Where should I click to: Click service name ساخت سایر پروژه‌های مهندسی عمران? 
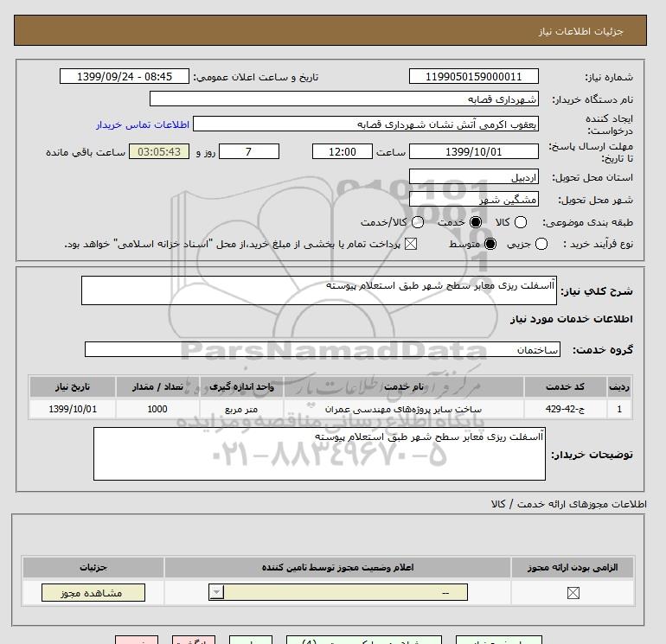click(404, 409)
